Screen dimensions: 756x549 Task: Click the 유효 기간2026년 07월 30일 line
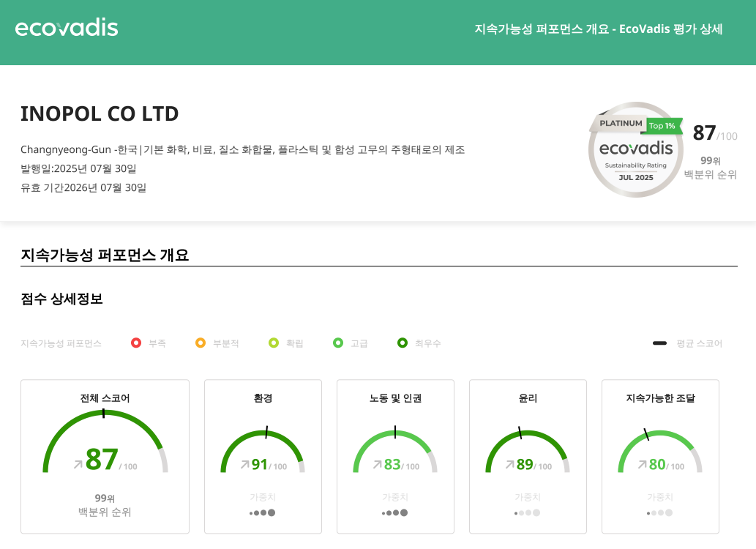(x=83, y=187)
